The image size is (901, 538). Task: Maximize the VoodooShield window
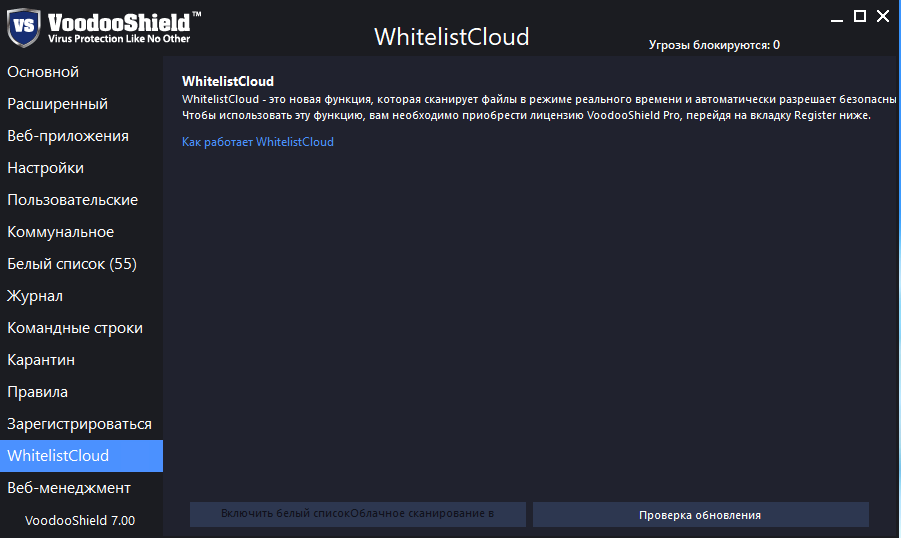pos(860,16)
